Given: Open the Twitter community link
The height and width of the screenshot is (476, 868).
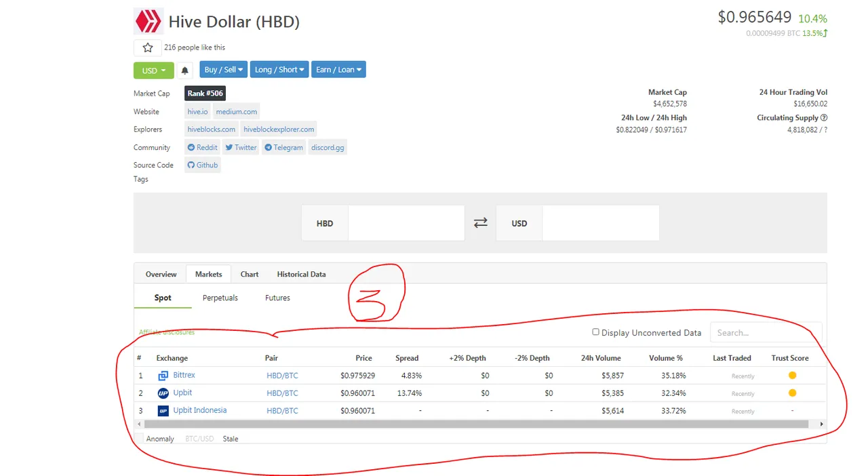Looking at the screenshot, I should point(241,148).
